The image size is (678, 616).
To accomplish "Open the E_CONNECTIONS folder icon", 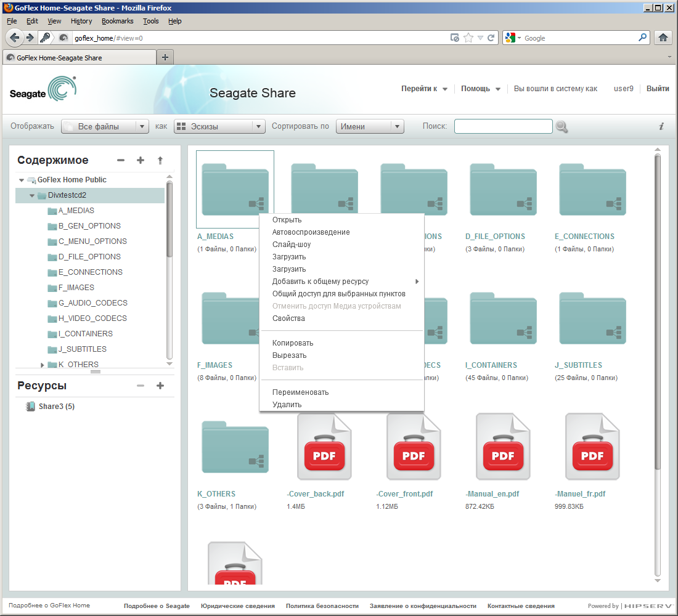I will tap(592, 189).
